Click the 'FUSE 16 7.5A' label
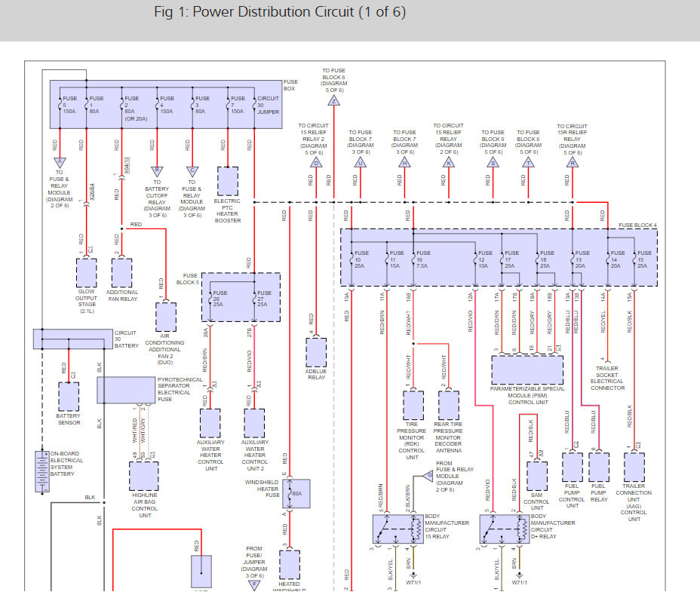 423,259
